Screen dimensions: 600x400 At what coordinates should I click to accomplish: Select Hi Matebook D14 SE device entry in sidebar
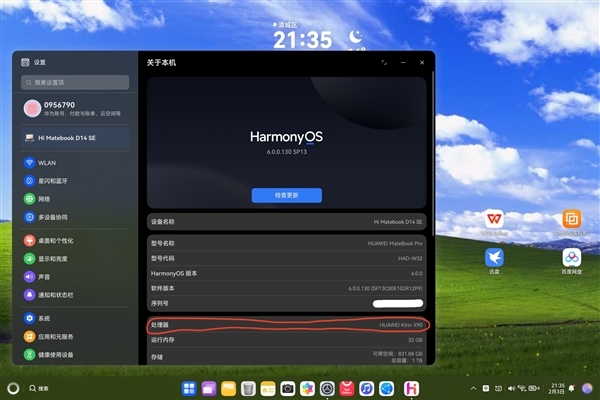click(x=75, y=138)
